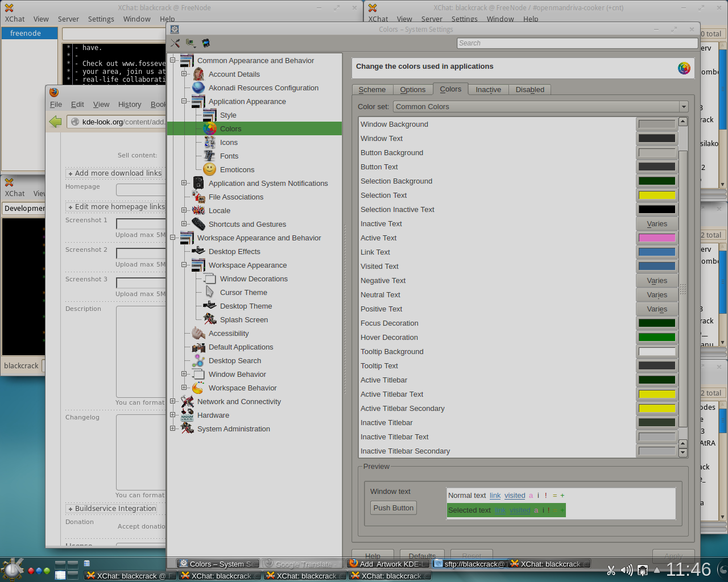728x582 pixels.
Task: Open Edit menu in Firefox window
Action: pos(77,105)
